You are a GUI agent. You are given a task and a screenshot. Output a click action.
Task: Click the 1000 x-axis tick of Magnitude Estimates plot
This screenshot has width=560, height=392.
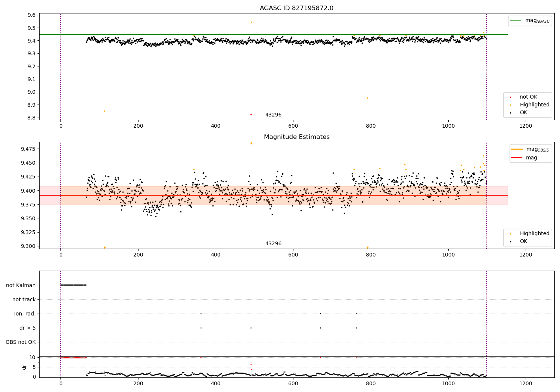pos(448,255)
